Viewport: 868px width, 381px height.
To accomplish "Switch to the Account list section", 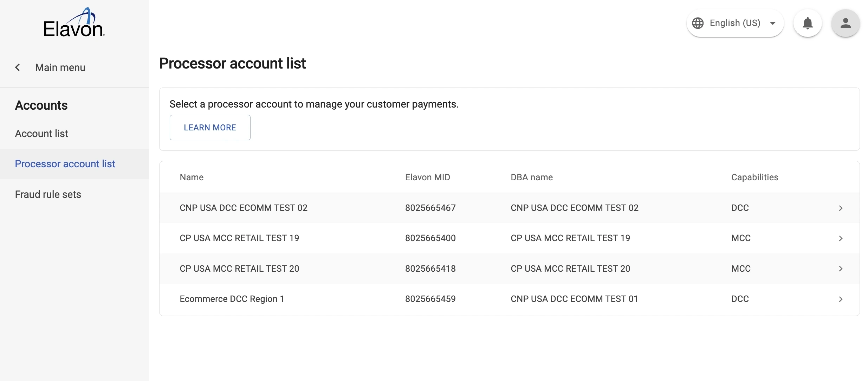I will pos(41,134).
